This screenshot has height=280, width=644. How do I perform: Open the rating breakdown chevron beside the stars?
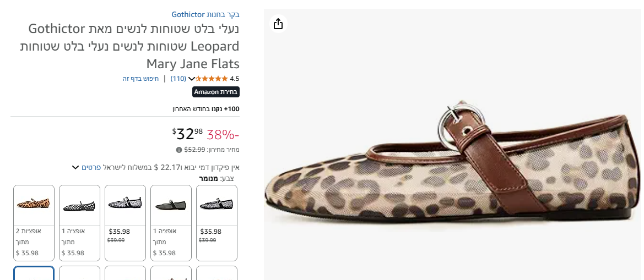(x=192, y=79)
